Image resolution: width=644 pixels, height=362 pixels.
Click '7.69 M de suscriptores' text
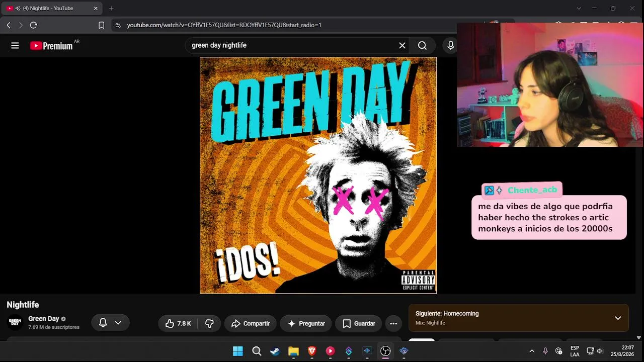(x=54, y=327)
